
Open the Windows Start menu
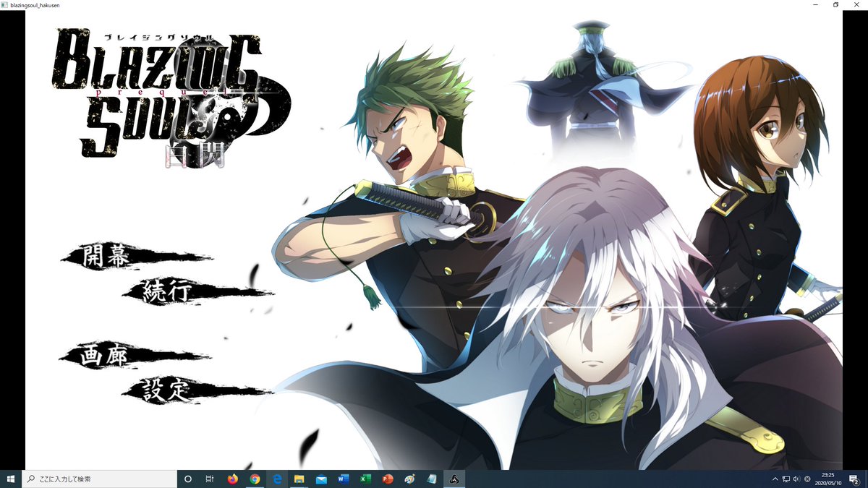(11, 479)
